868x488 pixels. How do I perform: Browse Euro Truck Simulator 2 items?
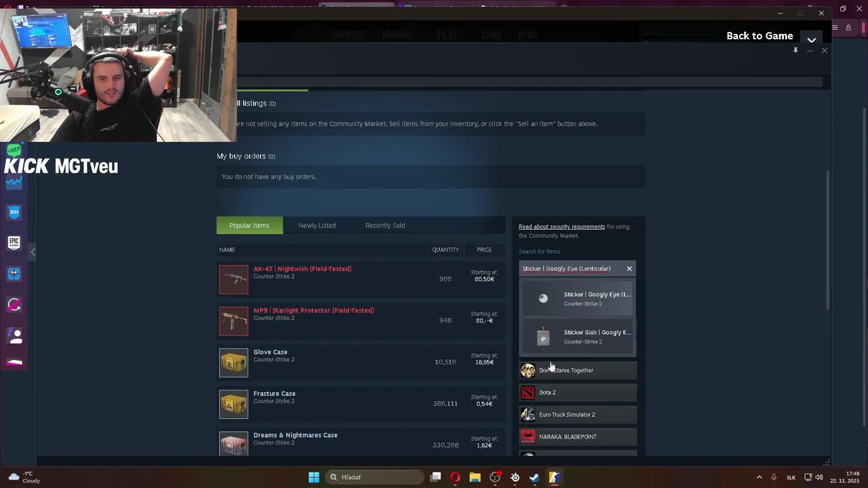[x=578, y=415]
